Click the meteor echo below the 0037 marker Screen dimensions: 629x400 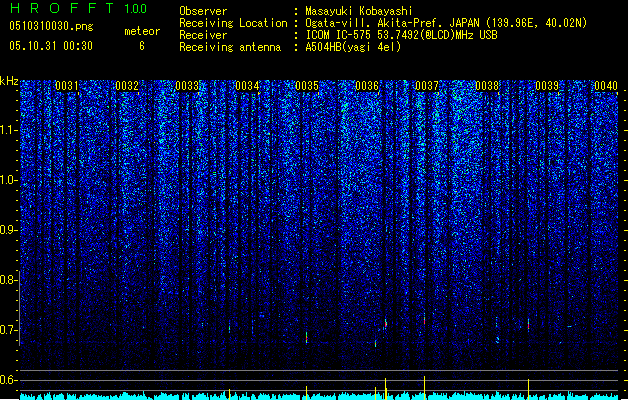(424, 319)
